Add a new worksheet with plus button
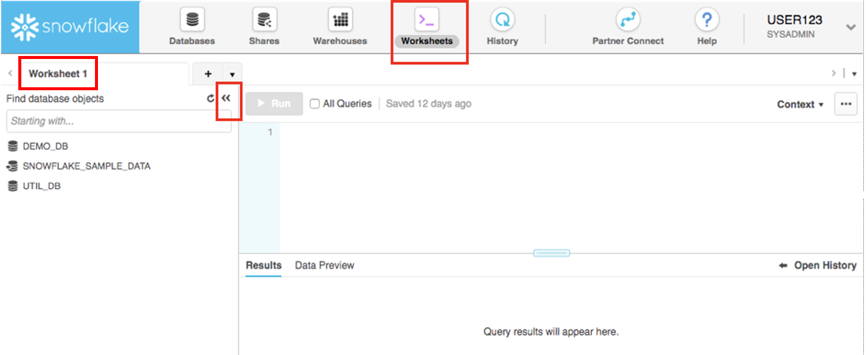This screenshot has height=355, width=868. (x=208, y=74)
